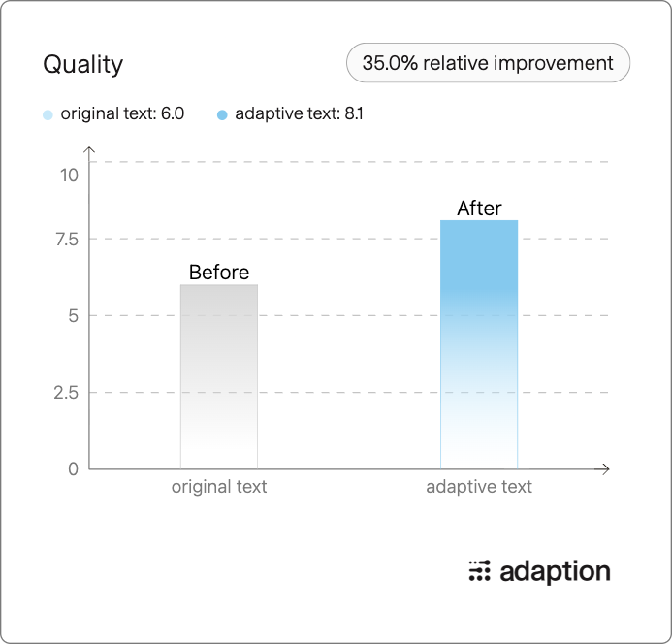
Task: Click the After label above blue bar
Action: click(x=479, y=209)
